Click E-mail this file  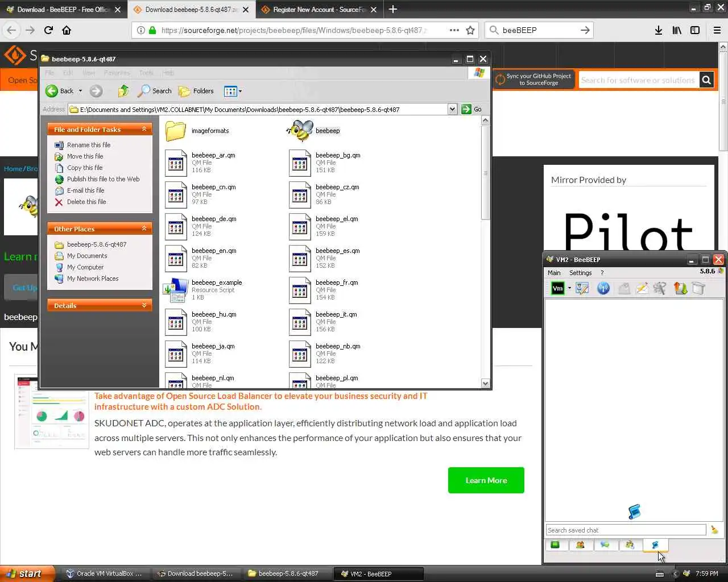coord(85,190)
